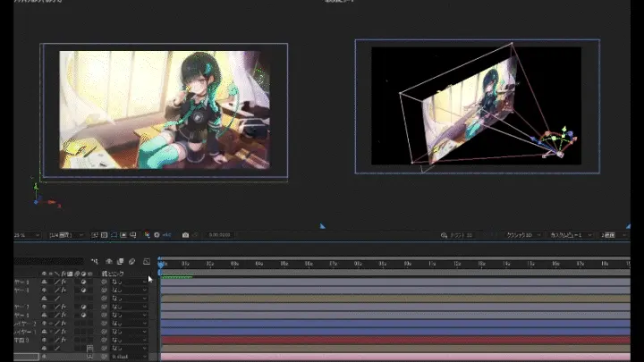Click the Draft 3D button
This screenshot has width=644, height=362.
tap(456, 235)
